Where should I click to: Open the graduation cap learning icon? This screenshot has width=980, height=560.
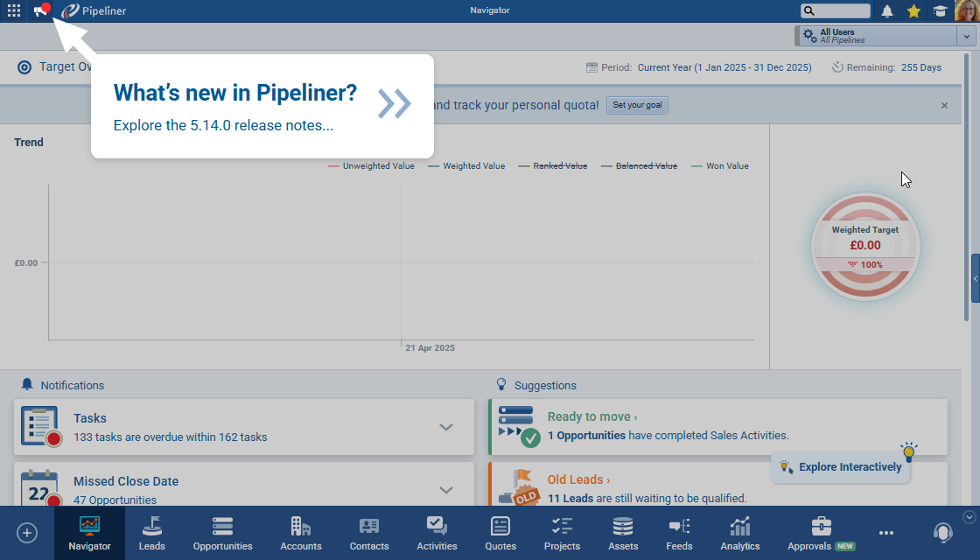click(x=940, y=11)
